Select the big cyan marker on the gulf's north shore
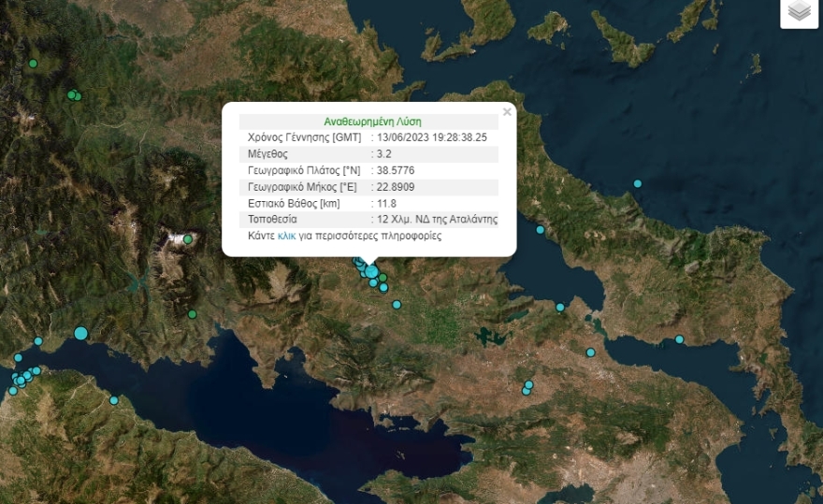 coord(80,334)
